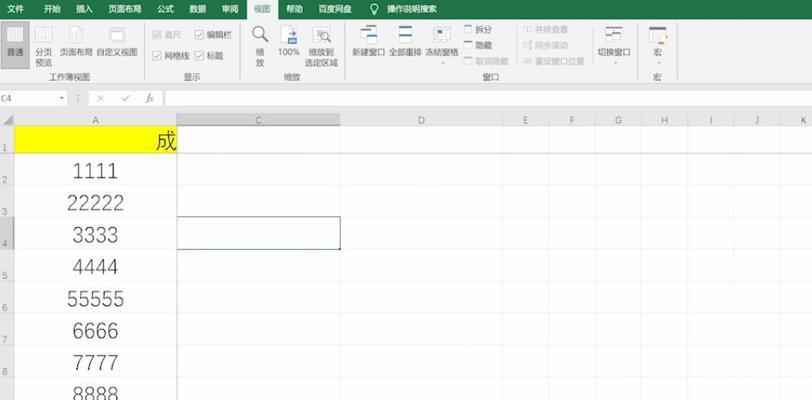
Task: Open the View tab (视图)
Action: pos(263,9)
